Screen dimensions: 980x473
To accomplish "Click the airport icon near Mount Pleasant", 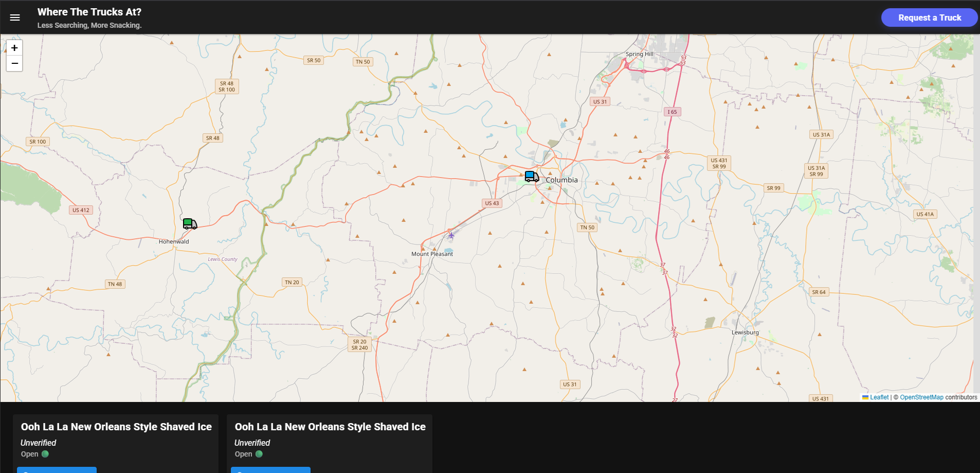I will pyautogui.click(x=451, y=236).
